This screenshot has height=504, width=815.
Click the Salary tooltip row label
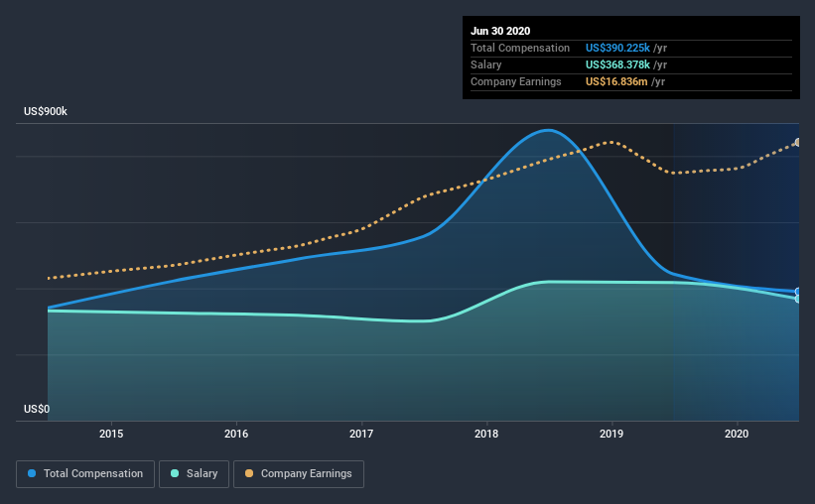pyautogui.click(x=486, y=64)
